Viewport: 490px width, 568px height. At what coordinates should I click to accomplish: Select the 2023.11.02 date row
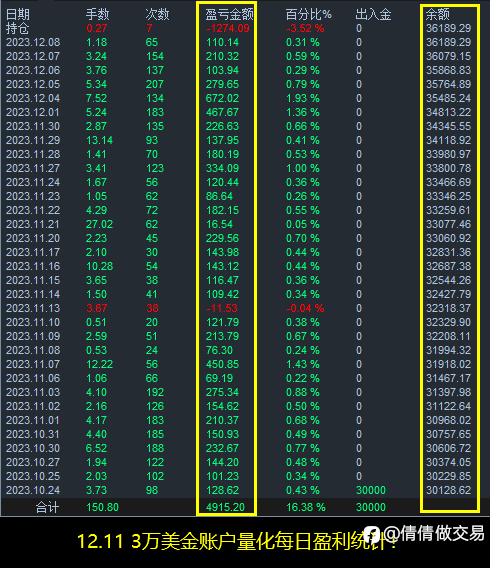click(33, 406)
